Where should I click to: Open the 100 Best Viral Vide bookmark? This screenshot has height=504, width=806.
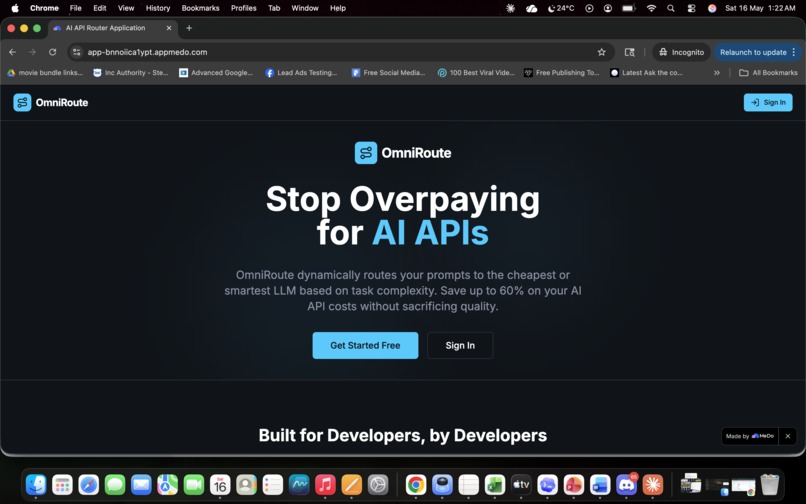tap(476, 73)
